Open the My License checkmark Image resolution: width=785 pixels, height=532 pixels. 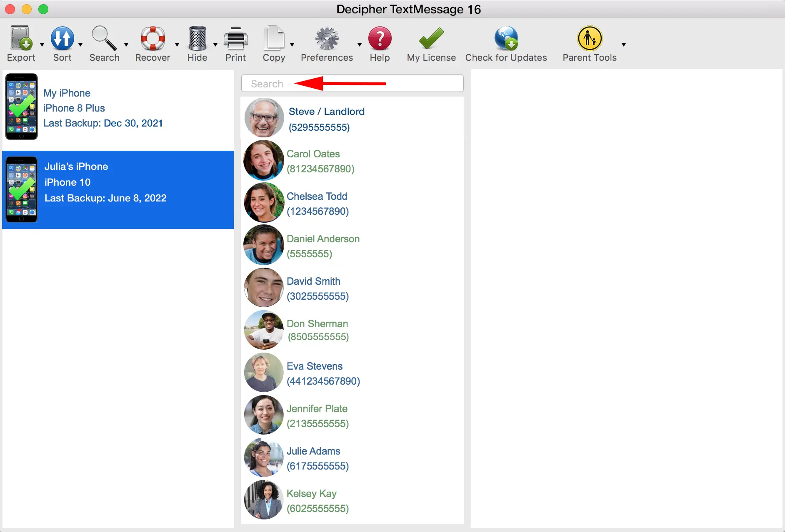pos(431,38)
